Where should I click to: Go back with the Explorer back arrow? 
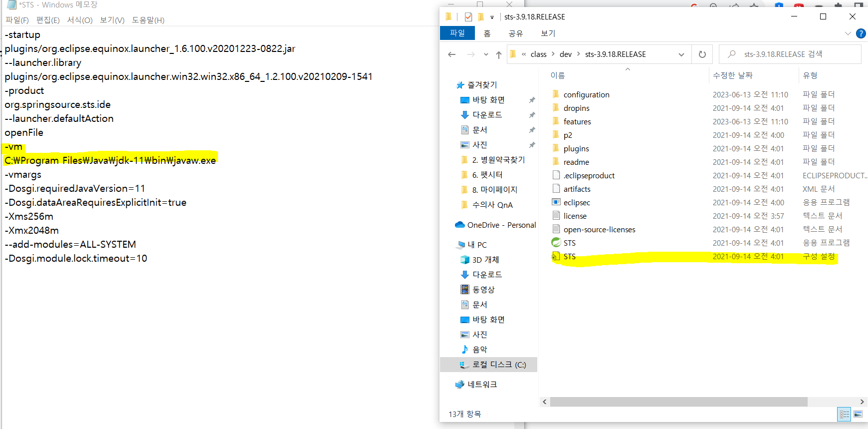[x=452, y=54]
